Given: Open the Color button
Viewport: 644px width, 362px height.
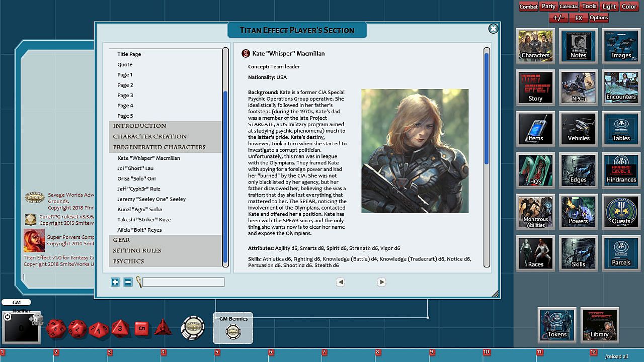Looking at the screenshot, I should pyautogui.click(x=629, y=7).
